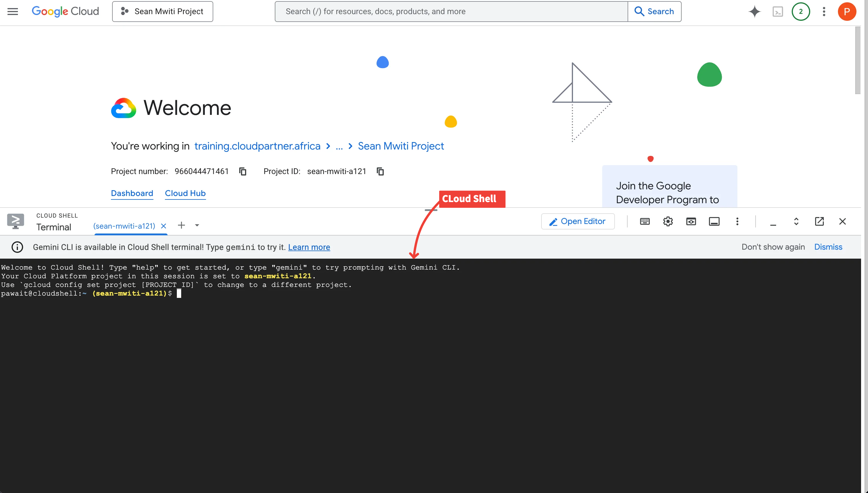Open the Sean Mwiti Project selector

[x=163, y=12]
